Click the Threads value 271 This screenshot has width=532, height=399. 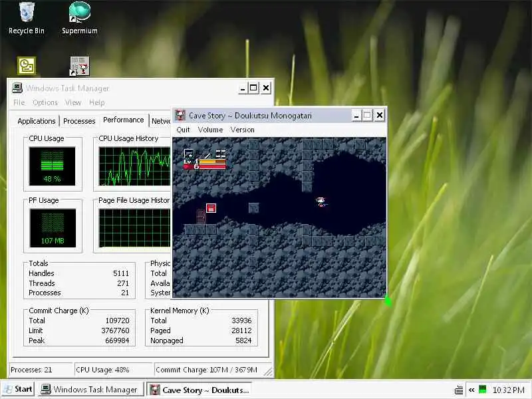pyautogui.click(x=123, y=283)
